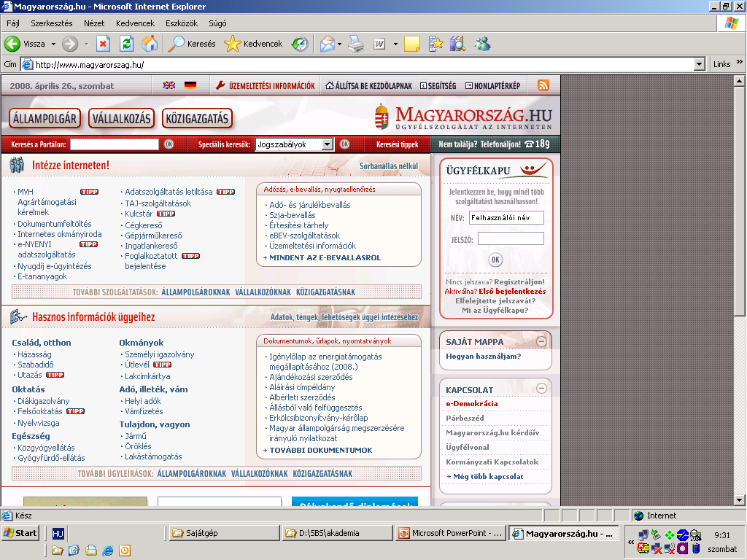Go back with the Vissza arrow button
Viewport: 747px width, 560px height.
tap(25, 44)
